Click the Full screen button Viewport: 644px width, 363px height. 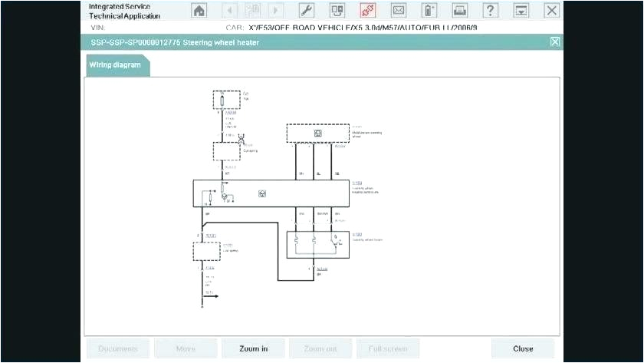coord(387,348)
